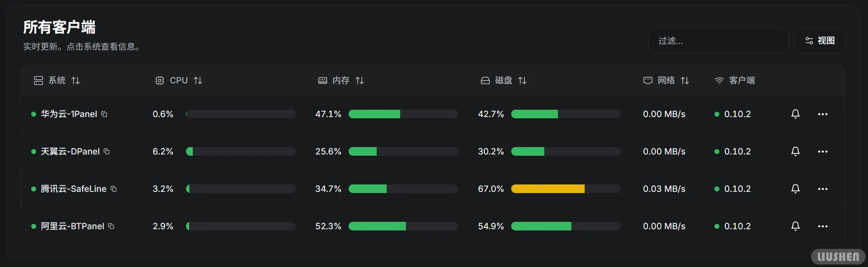868x267 pixels.
Task: Open the 天翼云-DPanel system details
Action: tap(70, 152)
